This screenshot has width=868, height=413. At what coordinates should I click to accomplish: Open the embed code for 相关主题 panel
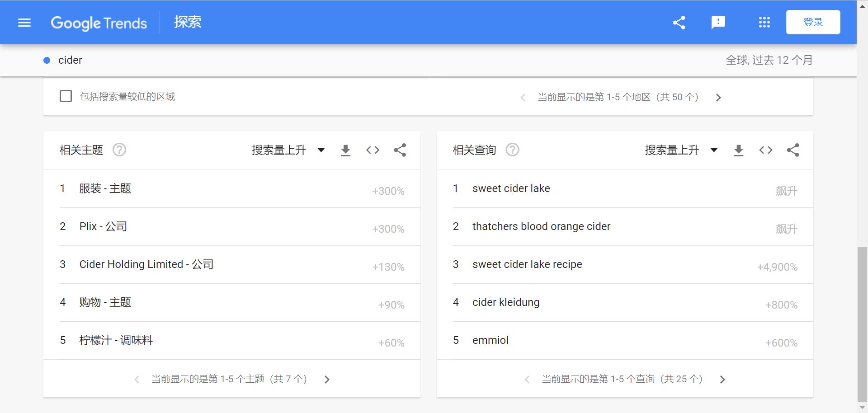pos(373,150)
